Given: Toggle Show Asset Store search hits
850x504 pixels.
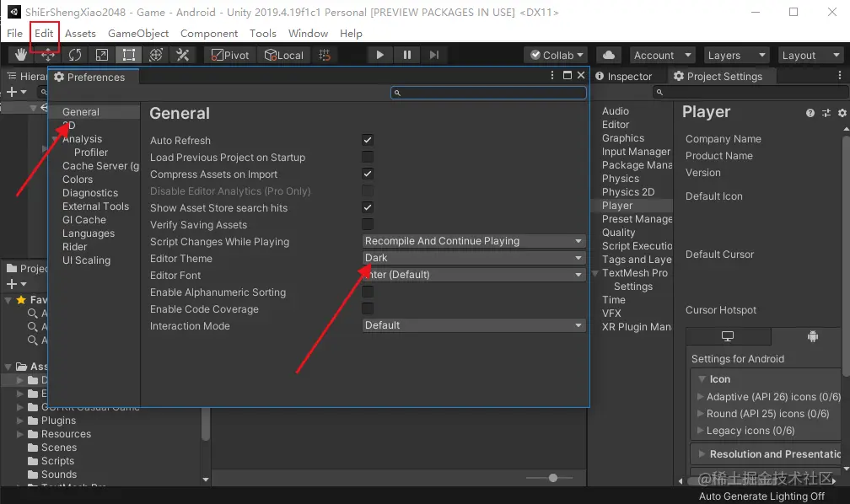Looking at the screenshot, I should pos(368,207).
